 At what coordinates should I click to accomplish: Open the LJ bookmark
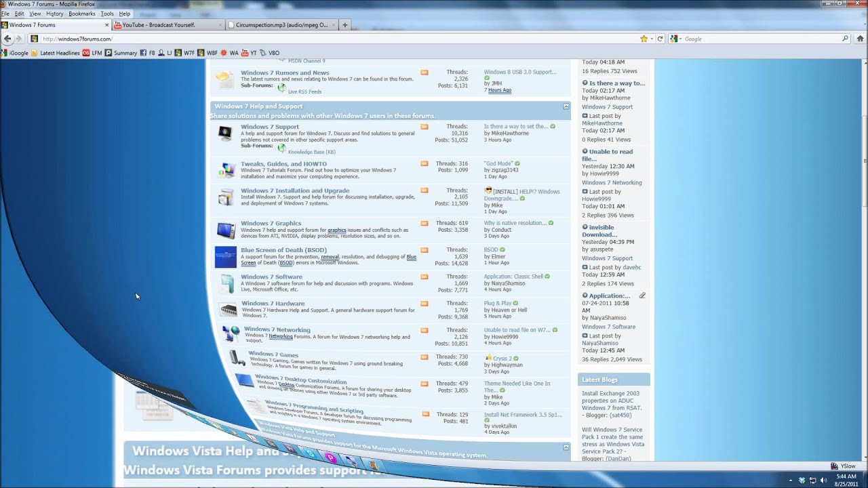pyautogui.click(x=165, y=53)
